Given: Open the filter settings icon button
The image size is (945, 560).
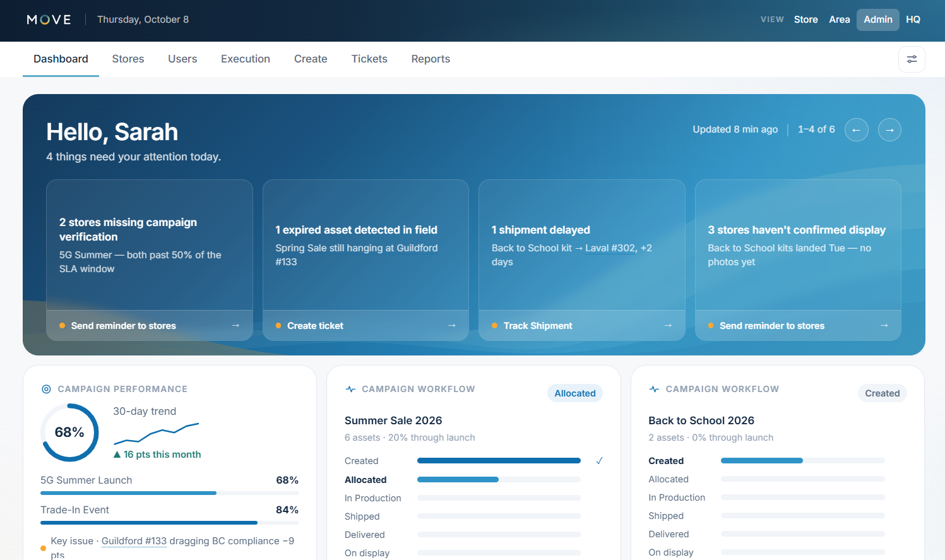Looking at the screenshot, I should (912, 59).
